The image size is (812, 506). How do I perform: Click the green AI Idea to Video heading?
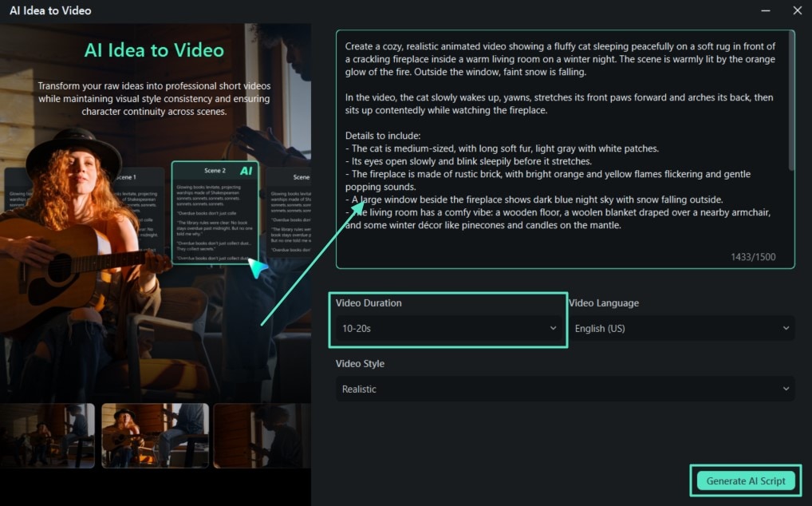click(154, 50)
